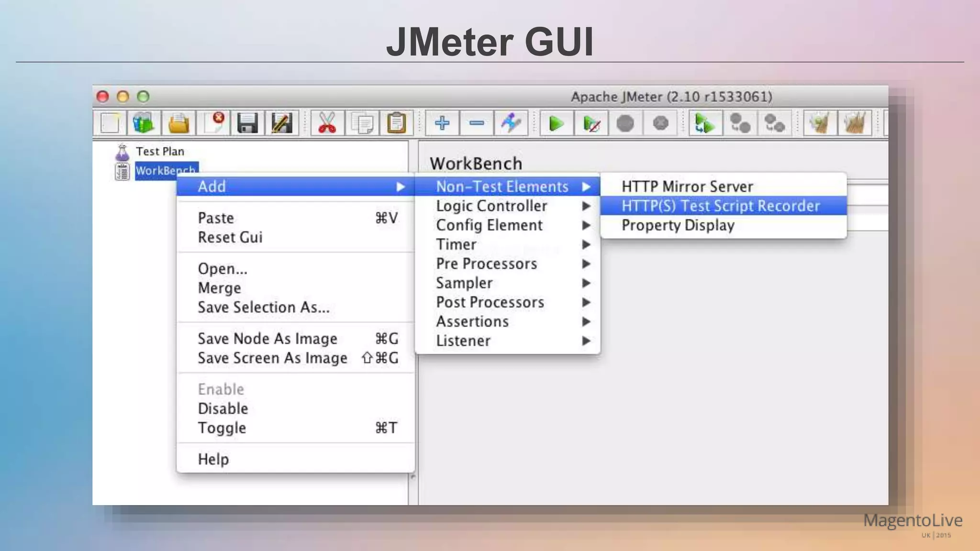Click the yellow minimize window button
The image size is (980, 551).
click(123, 97)
